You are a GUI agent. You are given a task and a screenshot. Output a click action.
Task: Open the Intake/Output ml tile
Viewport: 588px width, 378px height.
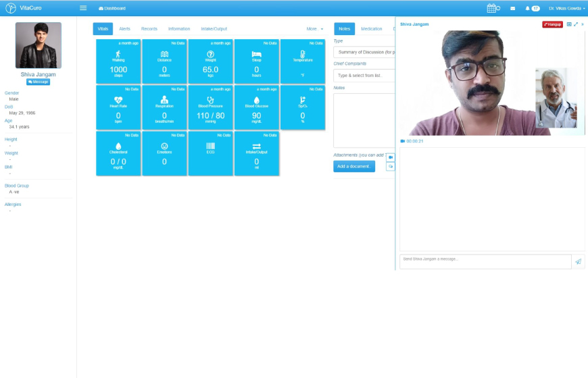257,153
